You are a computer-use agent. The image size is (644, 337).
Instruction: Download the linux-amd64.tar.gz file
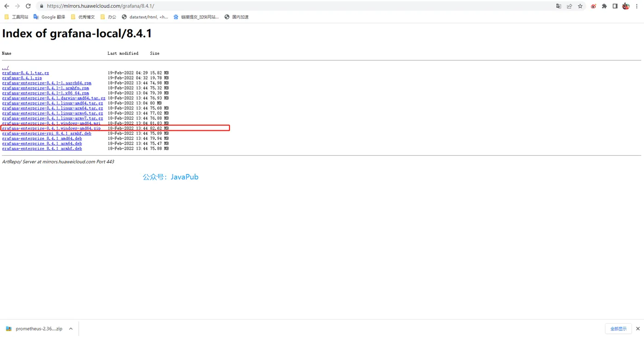click(52, 103)
